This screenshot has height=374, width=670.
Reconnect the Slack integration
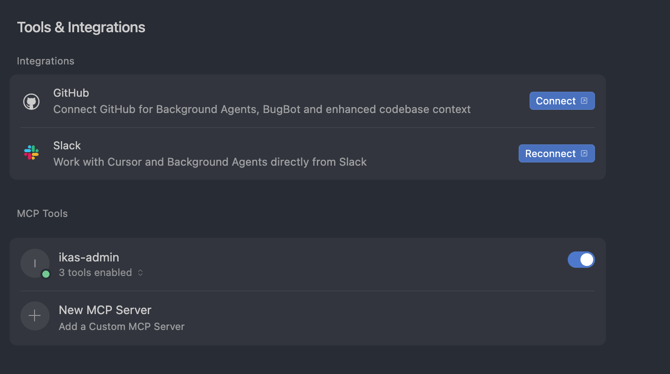[x=556, y=153]
